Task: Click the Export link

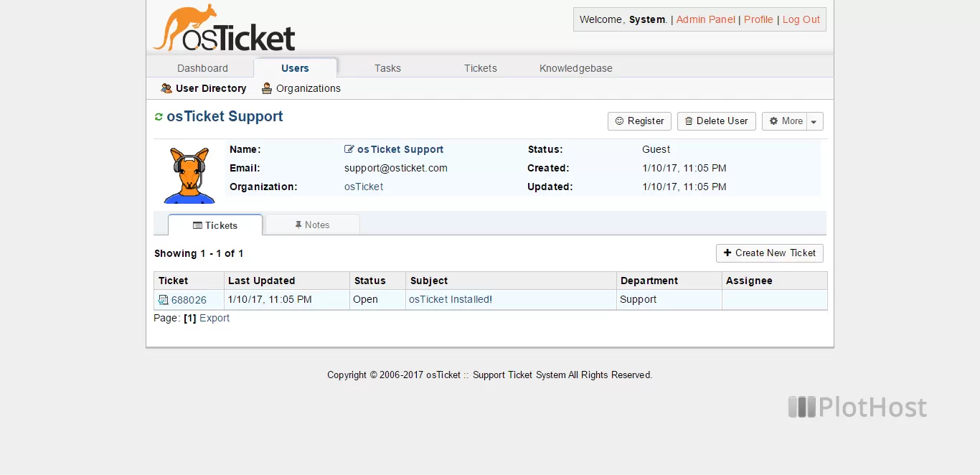Action: point(215,318)
